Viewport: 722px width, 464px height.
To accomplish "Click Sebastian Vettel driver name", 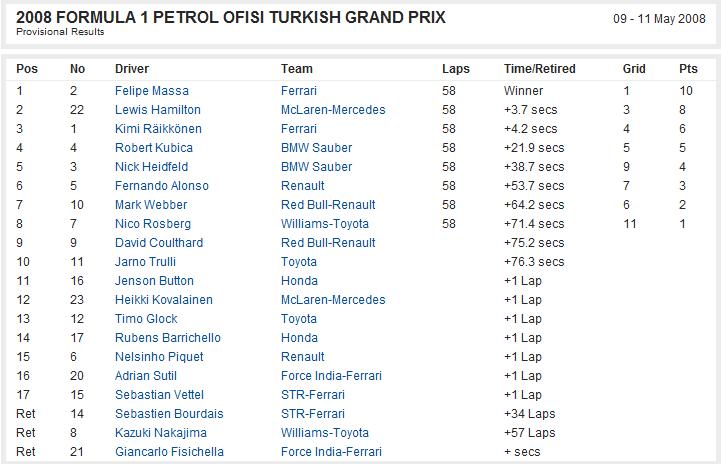I will [159, 395].
